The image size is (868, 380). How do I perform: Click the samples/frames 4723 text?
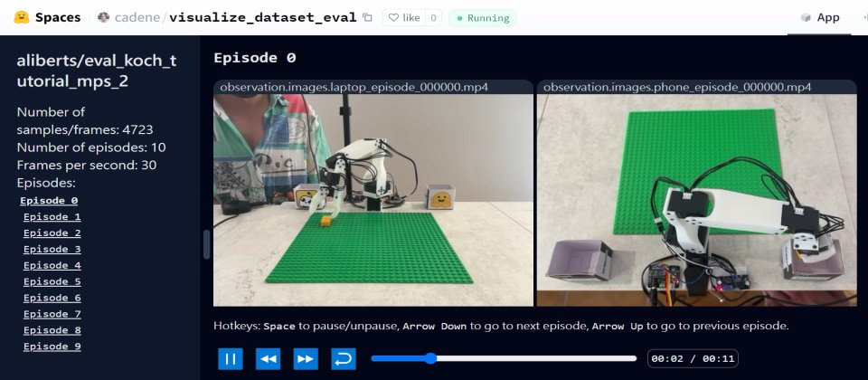(x=85, y=120)
